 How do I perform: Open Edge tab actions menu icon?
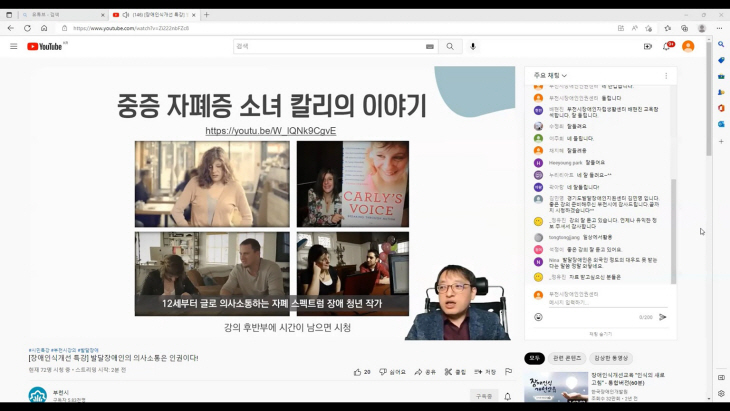pos(9,15)
